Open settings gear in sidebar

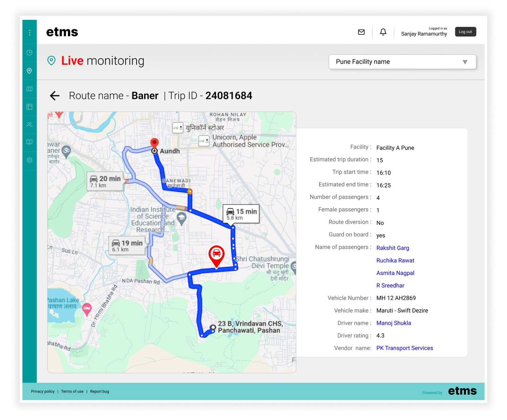29,160
